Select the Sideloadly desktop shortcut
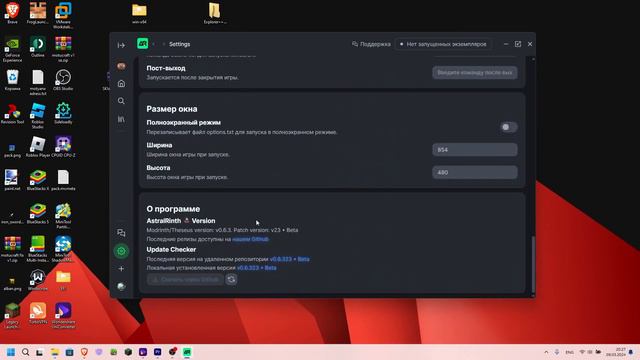This screenshot has width=640, height=360. tap(63, 113)
